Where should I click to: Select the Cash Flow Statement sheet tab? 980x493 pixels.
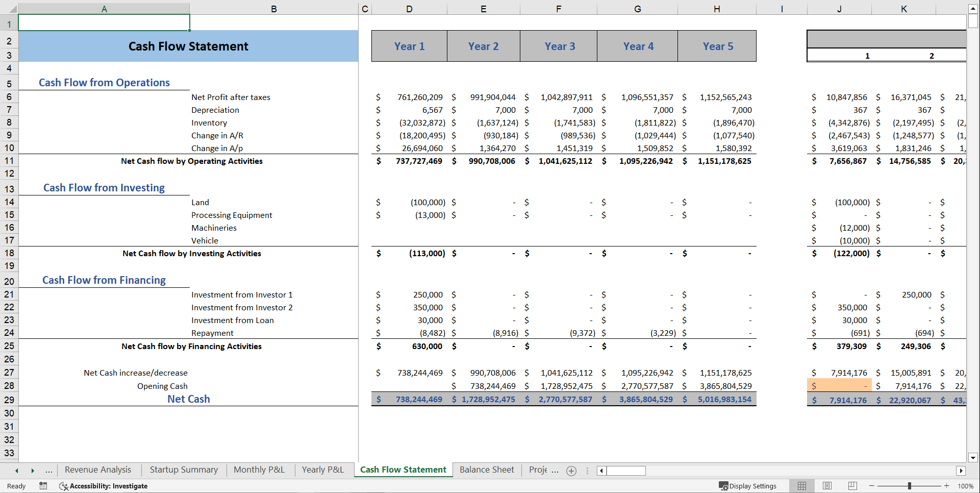(403, 470)
